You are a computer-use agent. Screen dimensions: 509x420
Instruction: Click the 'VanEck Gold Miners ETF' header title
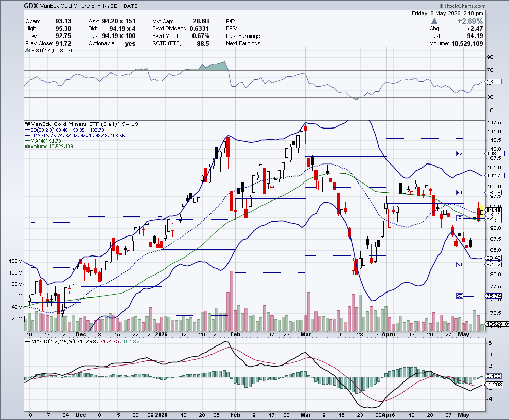tap(70, 6)
